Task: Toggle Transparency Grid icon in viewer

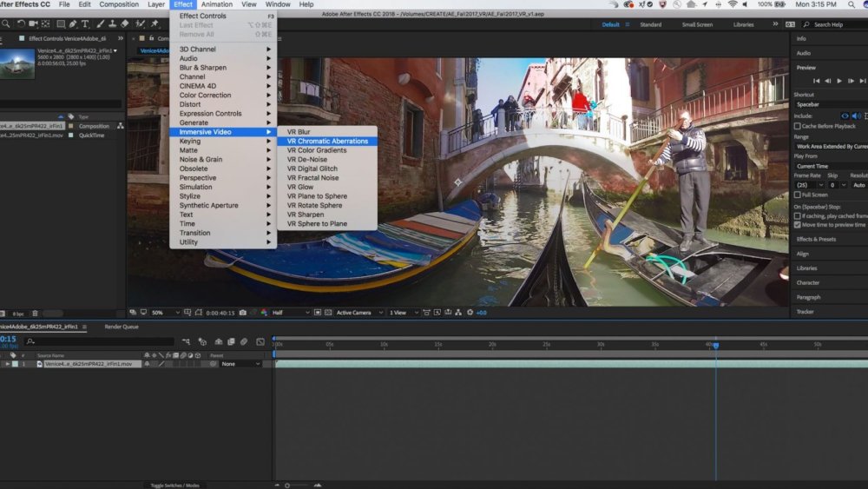Action: (x=328, y=313)
